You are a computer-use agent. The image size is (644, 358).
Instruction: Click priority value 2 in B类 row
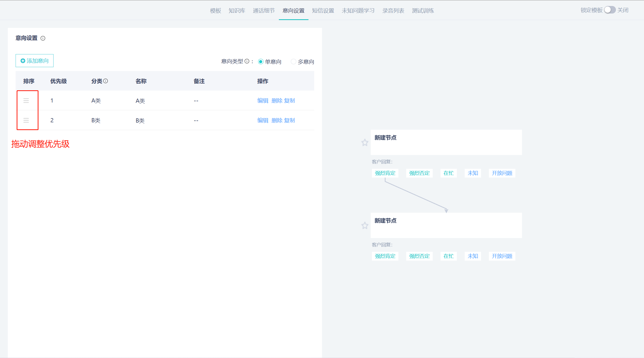(52, 120)
